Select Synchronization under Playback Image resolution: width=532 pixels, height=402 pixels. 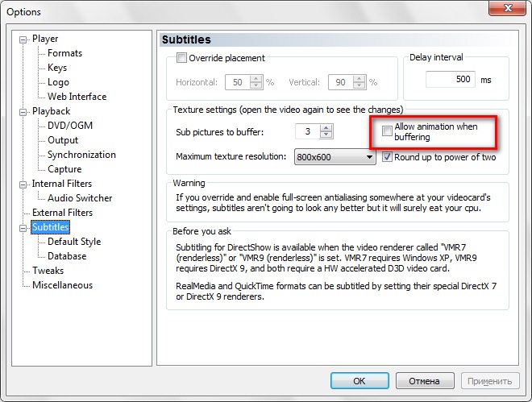81,155
